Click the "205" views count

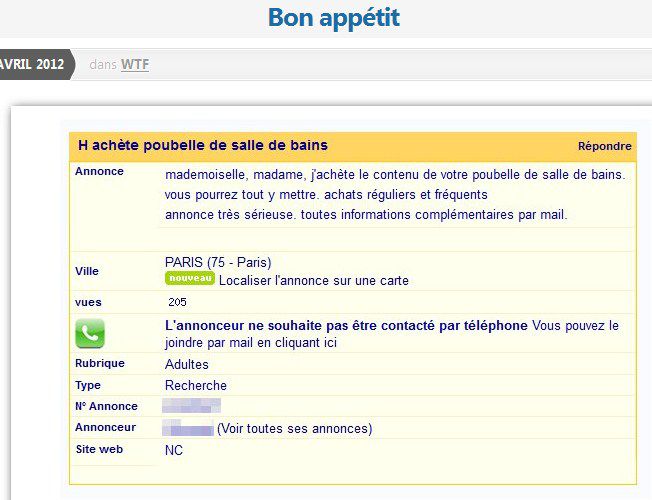point(178,303)
